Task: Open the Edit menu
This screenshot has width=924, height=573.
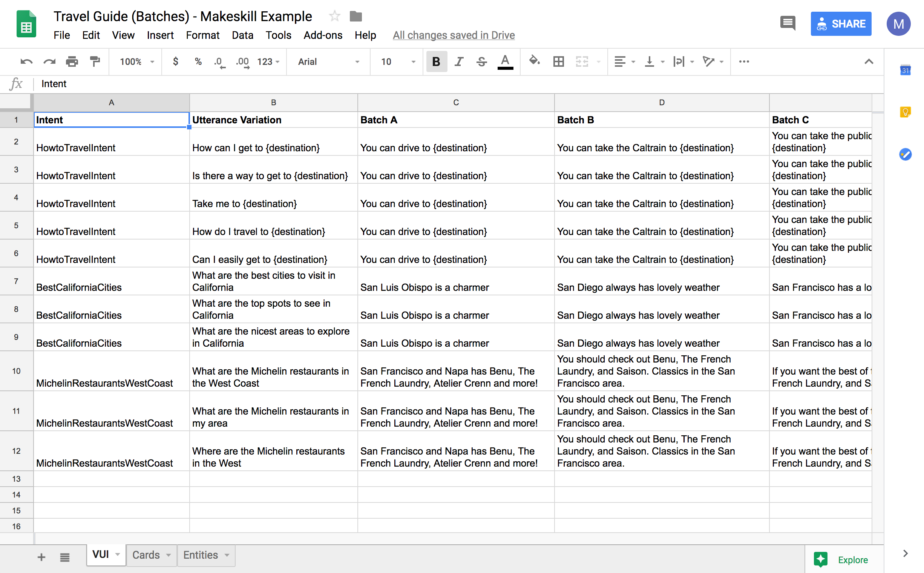Action: click(91, 35)
